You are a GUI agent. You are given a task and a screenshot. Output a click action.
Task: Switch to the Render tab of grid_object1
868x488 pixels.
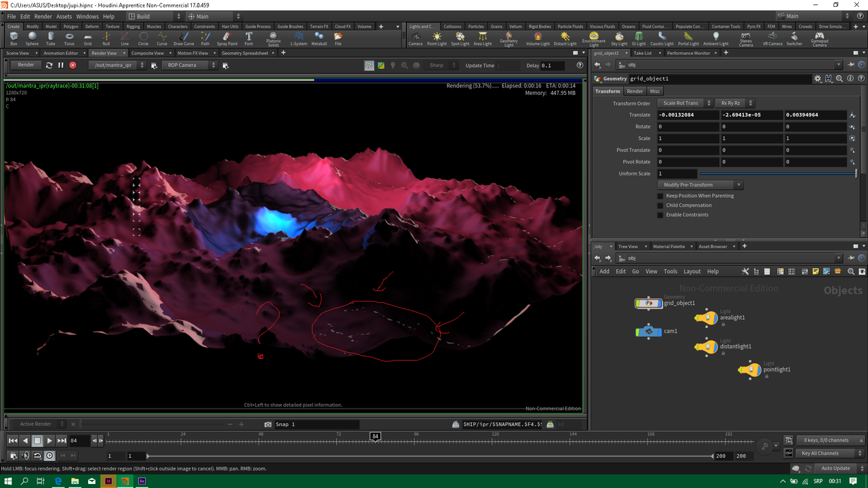[x=634, y=90]
